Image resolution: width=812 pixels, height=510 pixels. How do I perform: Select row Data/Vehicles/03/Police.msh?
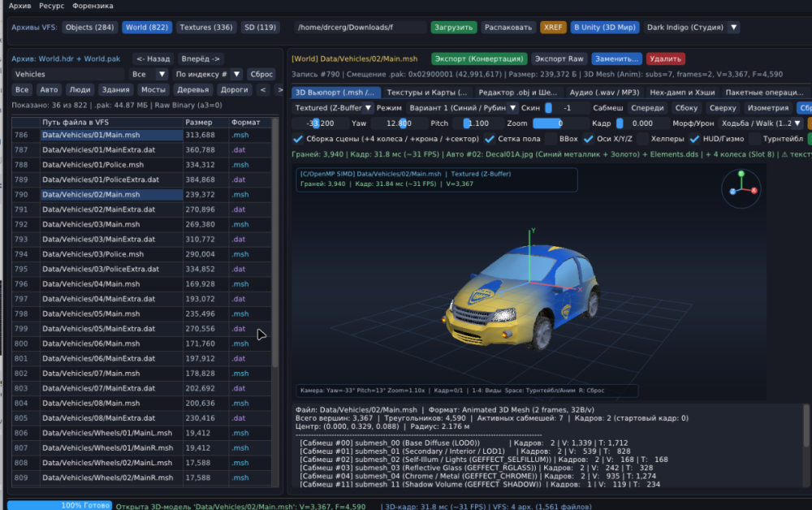click(x=141, y=254)
